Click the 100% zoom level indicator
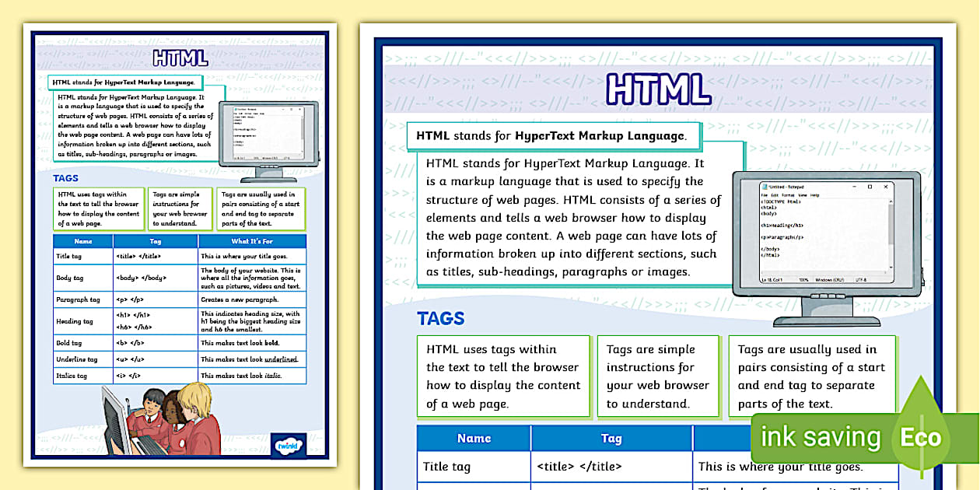 [x=803, y=279]
